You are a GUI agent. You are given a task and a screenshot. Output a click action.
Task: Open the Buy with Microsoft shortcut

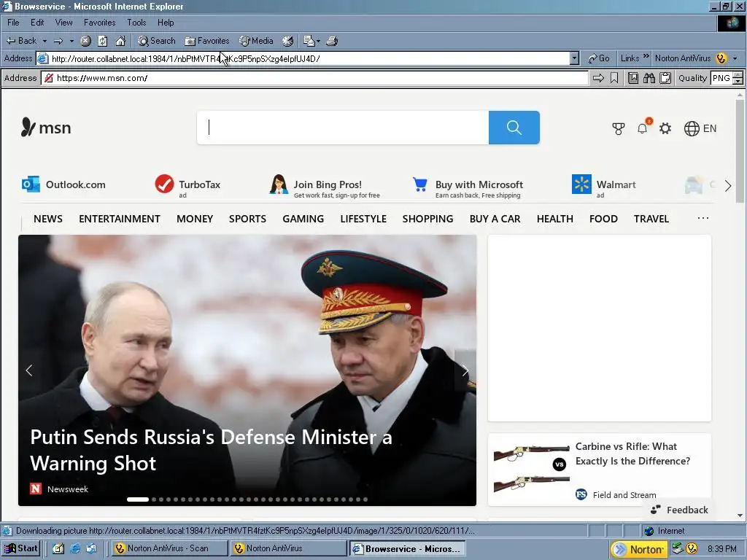[x=468, y=187]
